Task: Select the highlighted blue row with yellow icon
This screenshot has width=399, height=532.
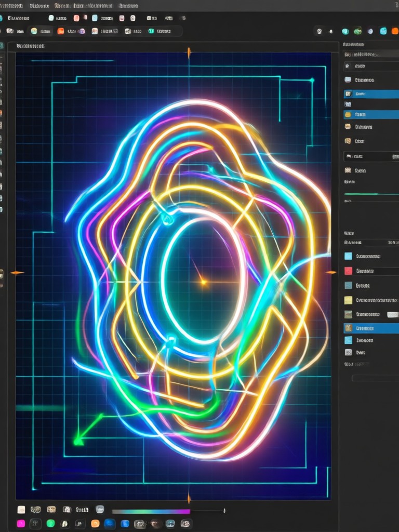Action: point(371,115)
